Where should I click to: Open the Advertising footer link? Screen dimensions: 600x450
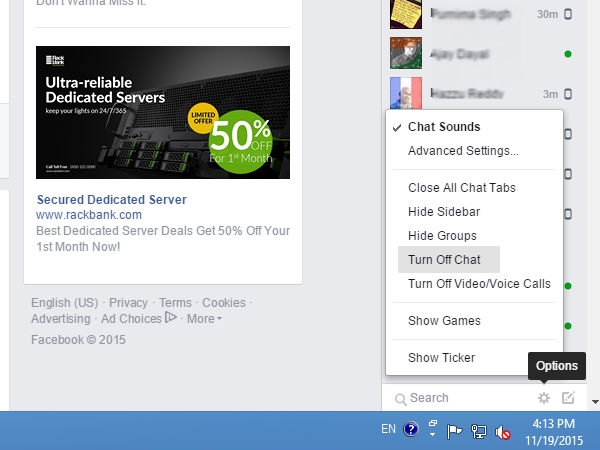(x=61, y=319)
